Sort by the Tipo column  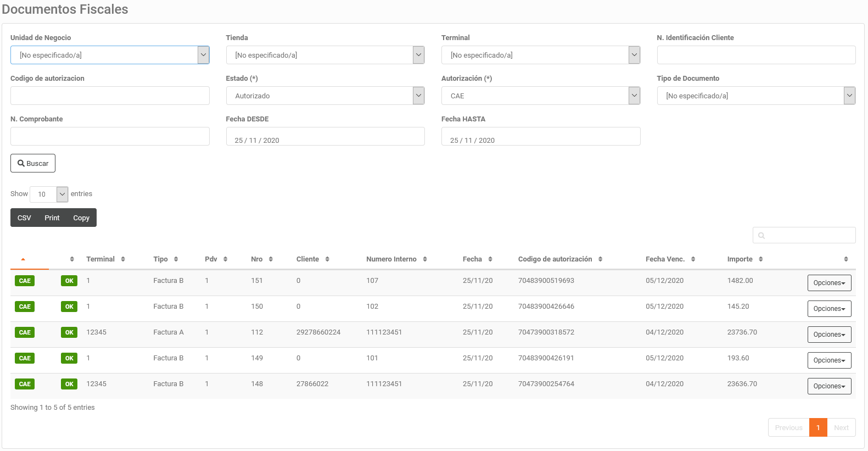point(166,259)
